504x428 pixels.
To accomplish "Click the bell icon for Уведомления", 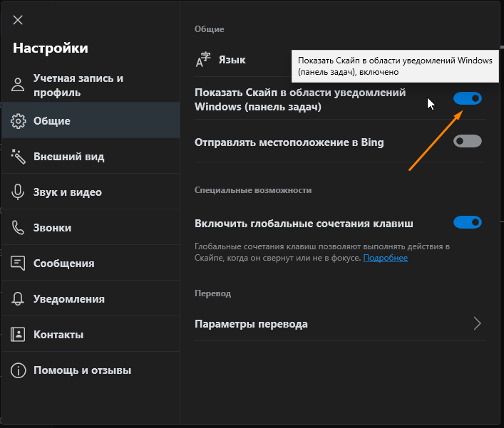I will (x=18, y=298).
